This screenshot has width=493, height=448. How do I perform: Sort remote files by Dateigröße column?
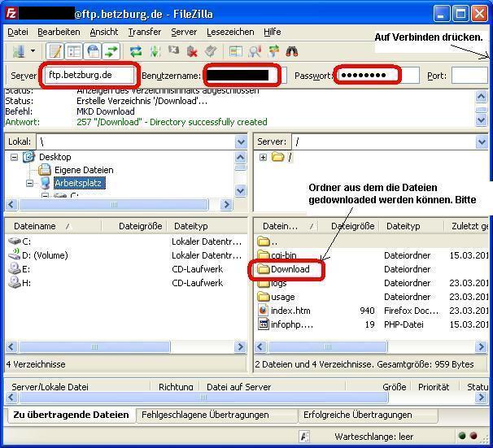(348, 226)
